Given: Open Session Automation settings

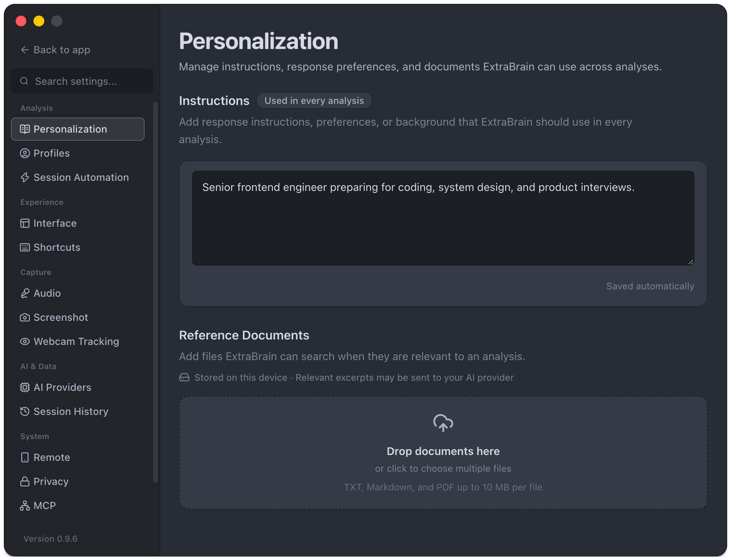Looking at the screenshot, I should [x=78, y=177].
